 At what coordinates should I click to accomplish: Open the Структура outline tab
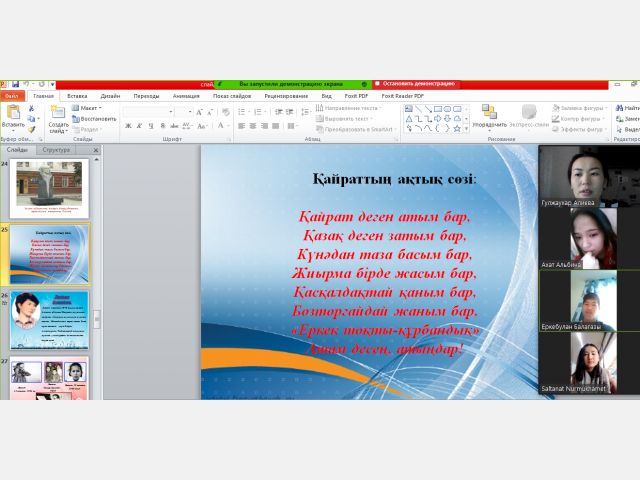pos(56,150)
